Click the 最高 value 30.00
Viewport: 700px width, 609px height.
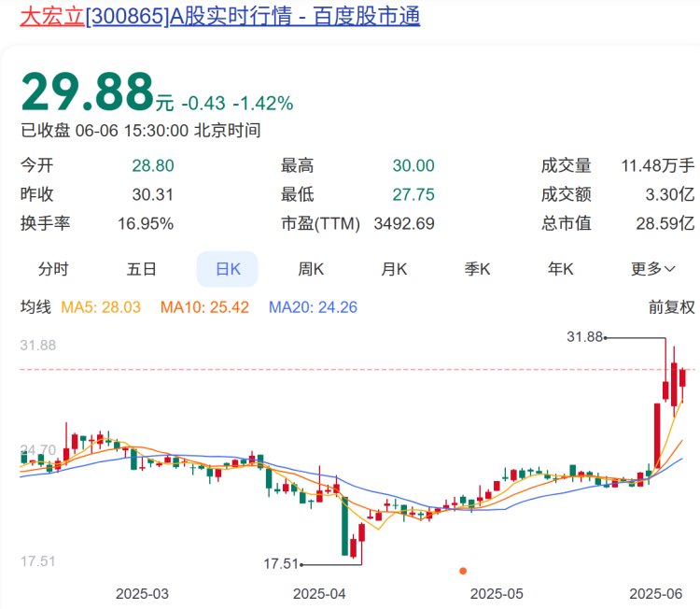[413, 165]
